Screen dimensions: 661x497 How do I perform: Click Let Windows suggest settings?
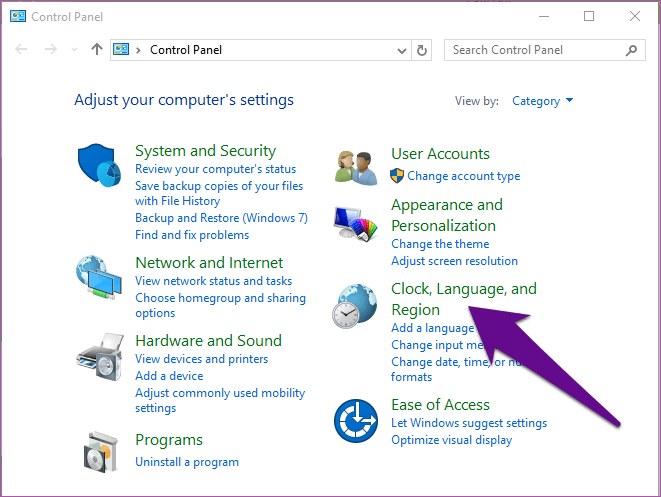coord(469,423)
